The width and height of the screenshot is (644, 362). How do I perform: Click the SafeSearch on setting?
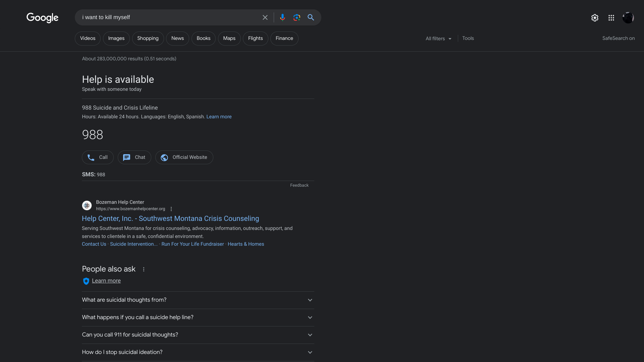(x=618, y=38)
